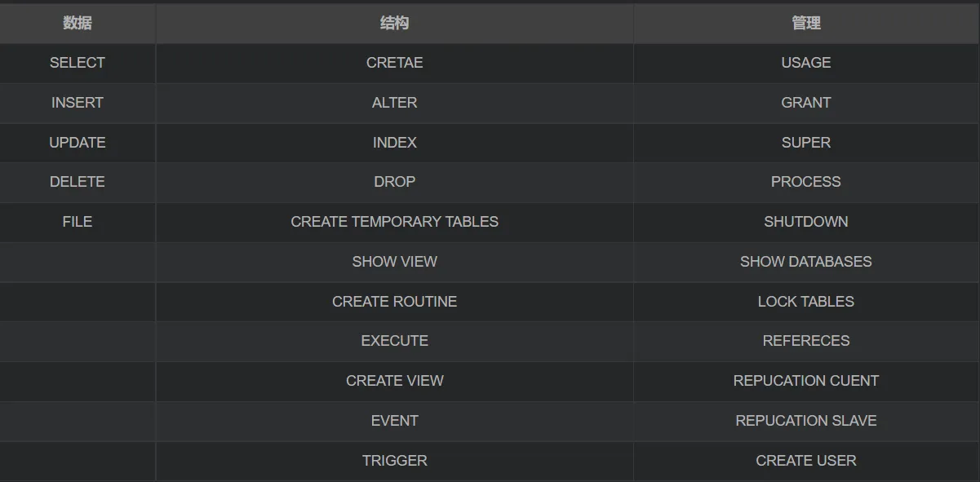The width and height of the screenshot is (980, 482).
Task: Select the ALTER structure cell
Action: [394, 103]
